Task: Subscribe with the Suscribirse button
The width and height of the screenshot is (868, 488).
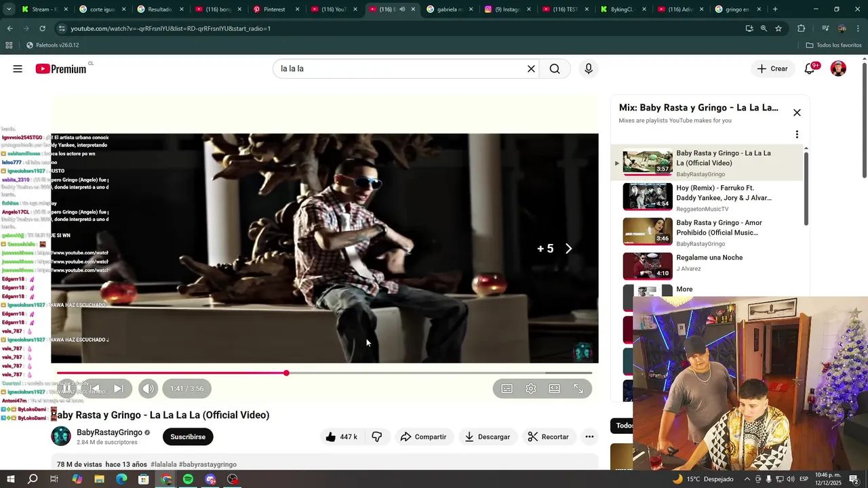Action: [x=188, y=436]
